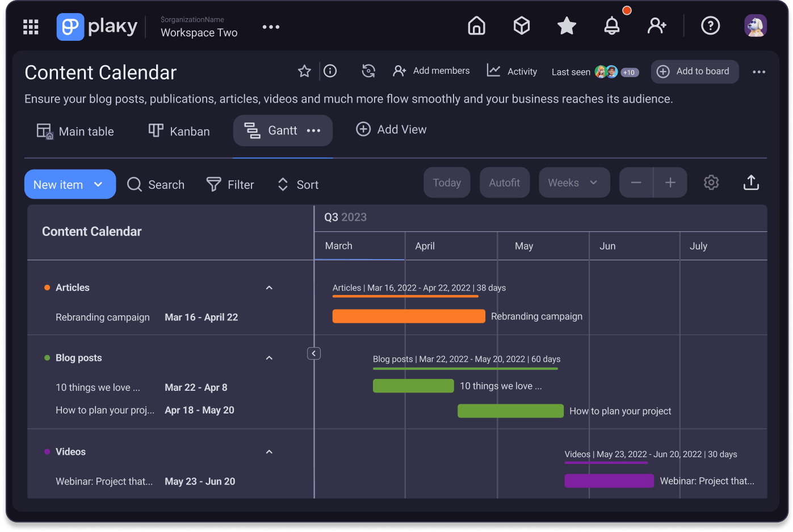This screenshot has width=793, height=532.
Task: Open the board info icon
Action: coord(330,71)
